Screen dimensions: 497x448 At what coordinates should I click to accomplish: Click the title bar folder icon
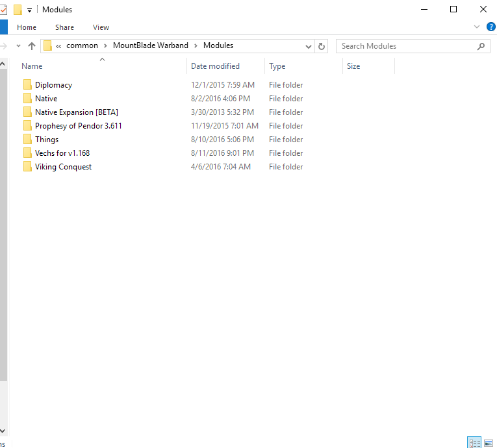click(x=18, y=10)
